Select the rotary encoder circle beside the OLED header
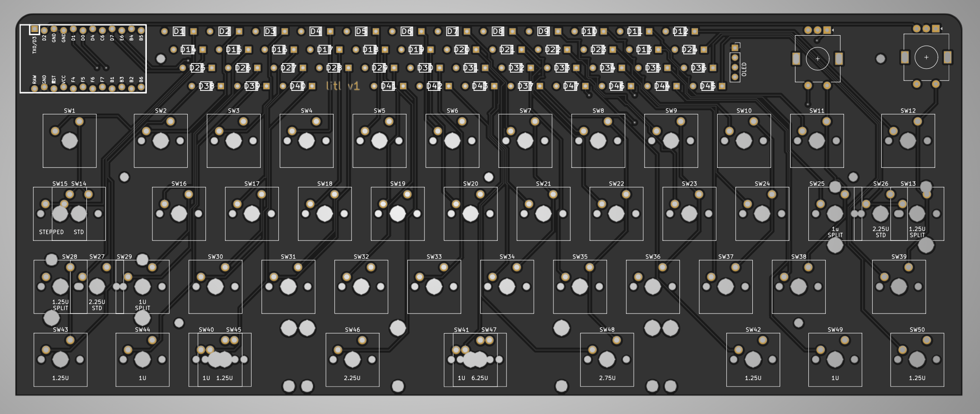This screenshot has height=414, width=980. (x=818, y=58)
